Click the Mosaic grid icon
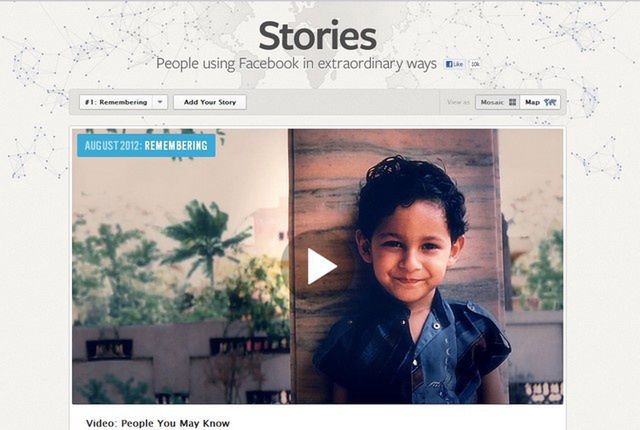 513,102
